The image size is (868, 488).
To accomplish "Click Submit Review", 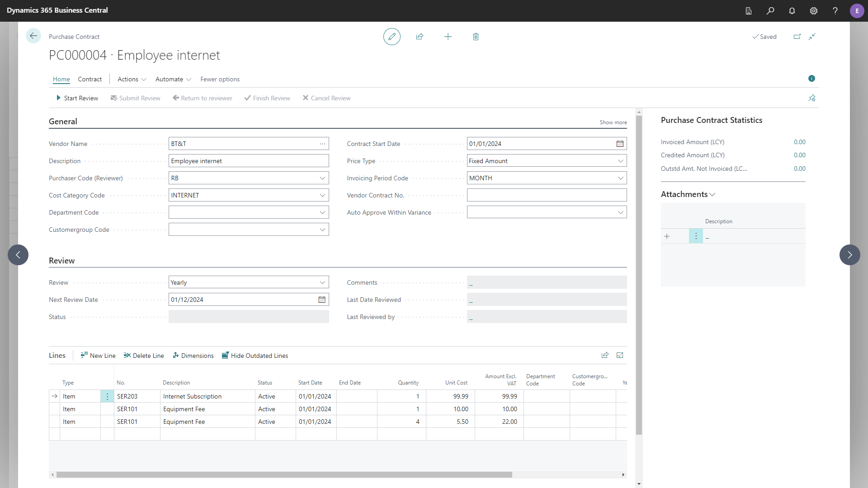I will coord(136,98).
